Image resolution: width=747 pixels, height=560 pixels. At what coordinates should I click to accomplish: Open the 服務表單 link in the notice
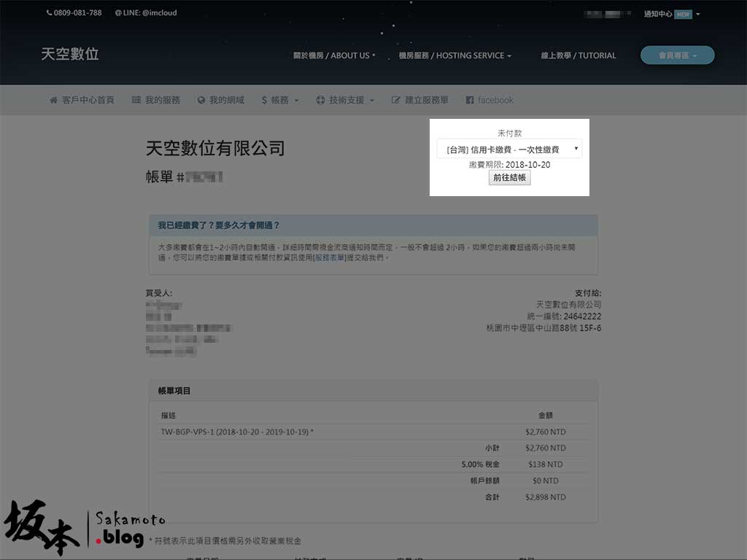point(330,257)
